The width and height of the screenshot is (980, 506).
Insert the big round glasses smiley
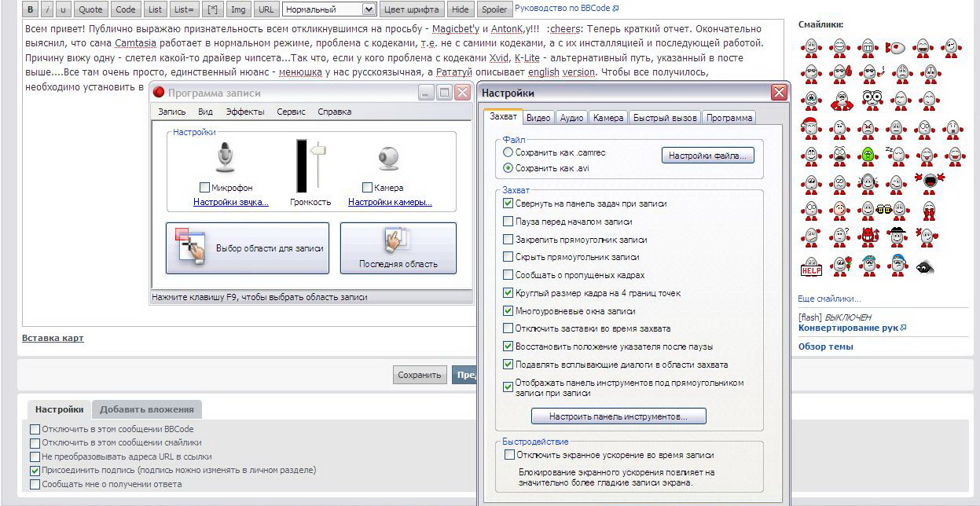872,100
